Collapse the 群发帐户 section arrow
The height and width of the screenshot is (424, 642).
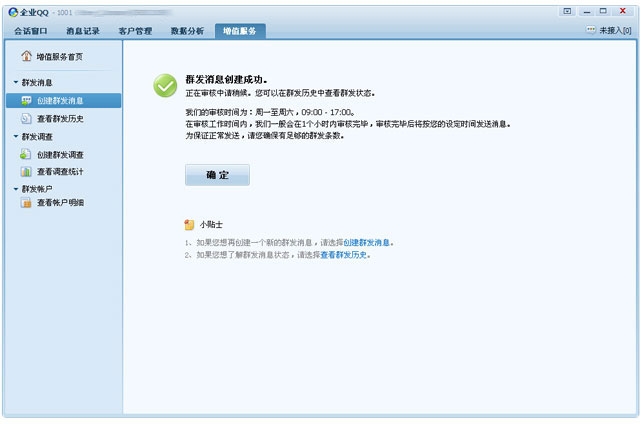(x=16, y=189)
